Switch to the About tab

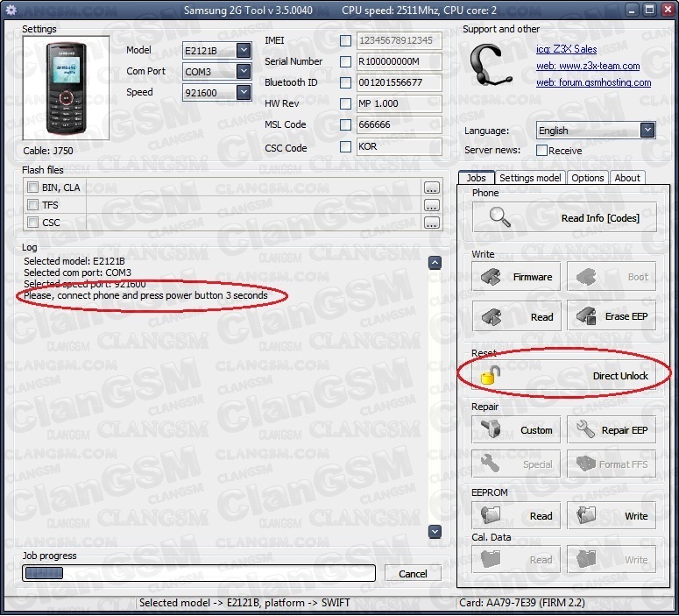click(x=627, y=178)
